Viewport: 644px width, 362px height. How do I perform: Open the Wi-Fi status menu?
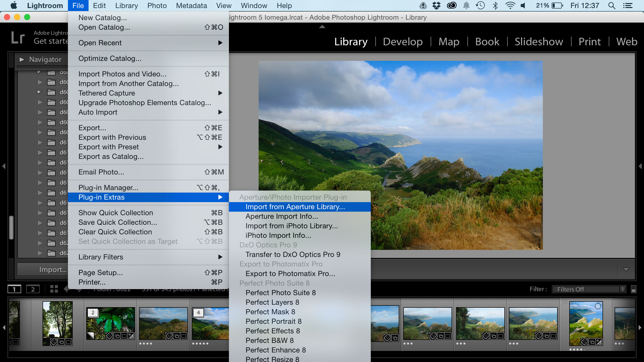[510, 6]
